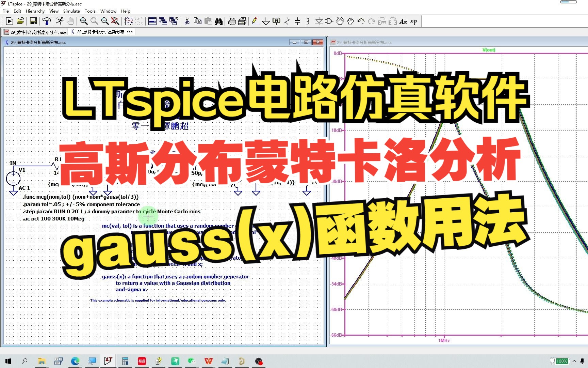Cascade windows using the toolbar icon
The image size is (588, 368).
tap(163, 21)
